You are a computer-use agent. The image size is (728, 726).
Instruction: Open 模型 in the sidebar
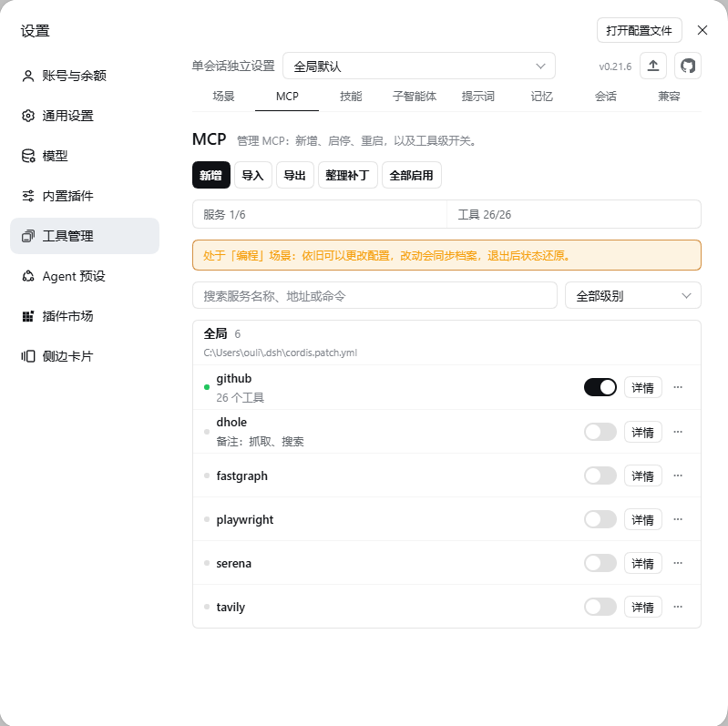(x=85, y=156)
